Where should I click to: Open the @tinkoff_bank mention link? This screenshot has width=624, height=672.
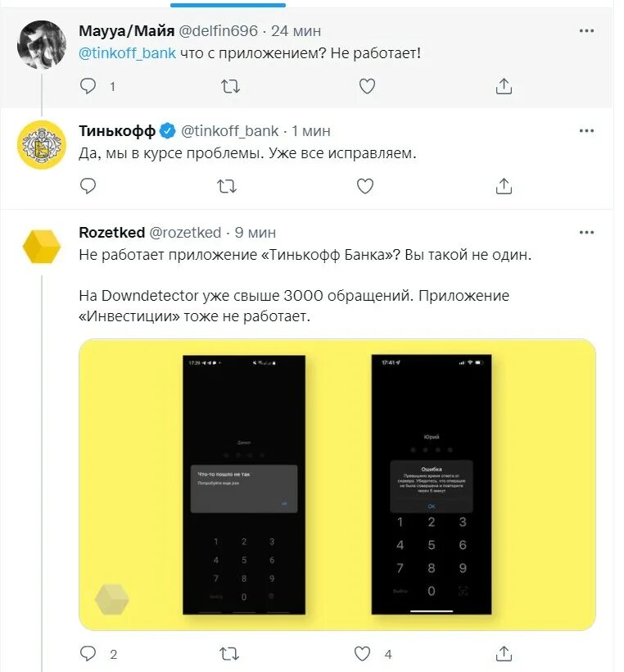click(x=127, y=53)
